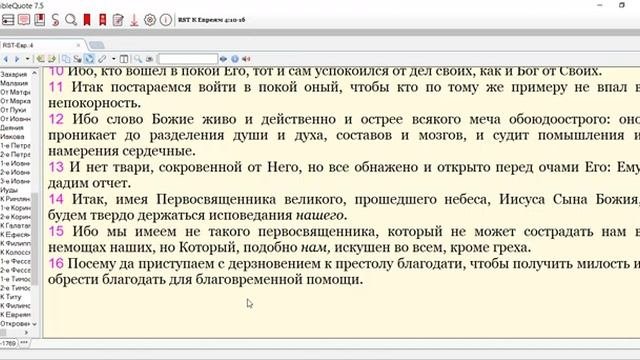Open the history dropdown beside navigation arrows
Image resolution: width=640 pixels, height=360 pixels.
[27, 59]
